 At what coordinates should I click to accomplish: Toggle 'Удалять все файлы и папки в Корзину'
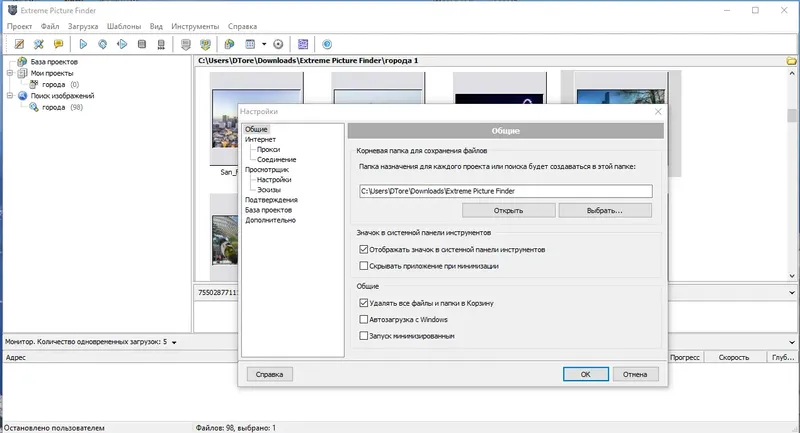[363, 303]
